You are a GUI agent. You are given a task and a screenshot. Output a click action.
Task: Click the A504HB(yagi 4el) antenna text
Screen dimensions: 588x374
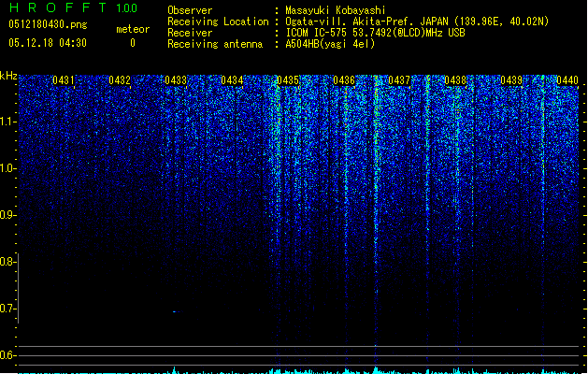[x=330, y=44]
